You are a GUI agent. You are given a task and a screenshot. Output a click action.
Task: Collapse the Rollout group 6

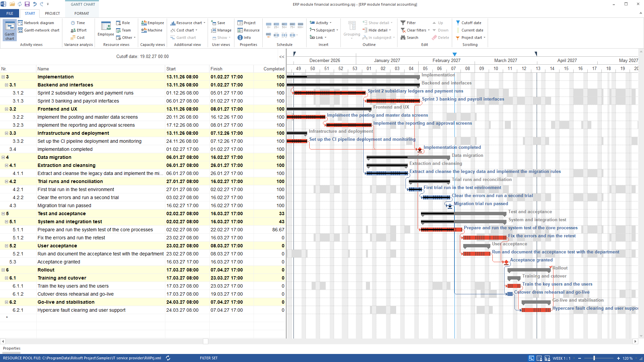3,270
